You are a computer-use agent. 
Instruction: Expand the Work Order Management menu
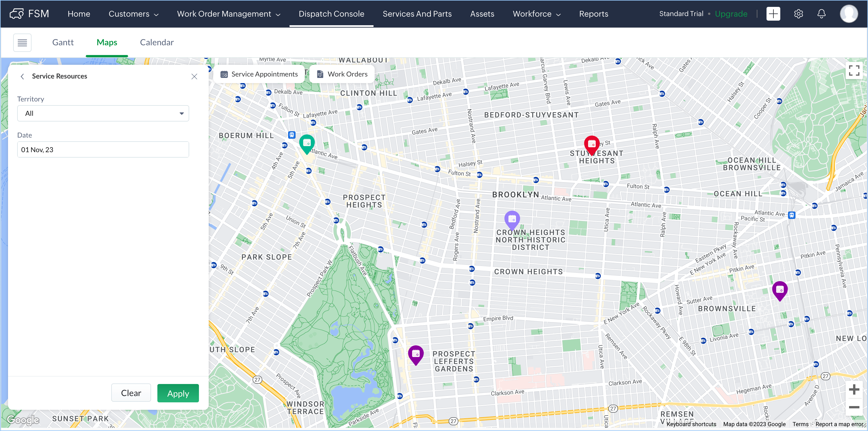click(x=229, y=14)
